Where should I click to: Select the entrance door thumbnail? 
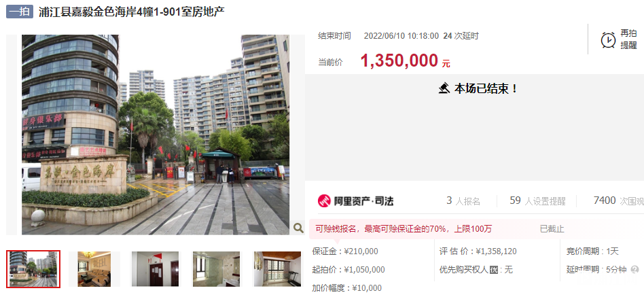pyautogui.click(x=156, y=269)
